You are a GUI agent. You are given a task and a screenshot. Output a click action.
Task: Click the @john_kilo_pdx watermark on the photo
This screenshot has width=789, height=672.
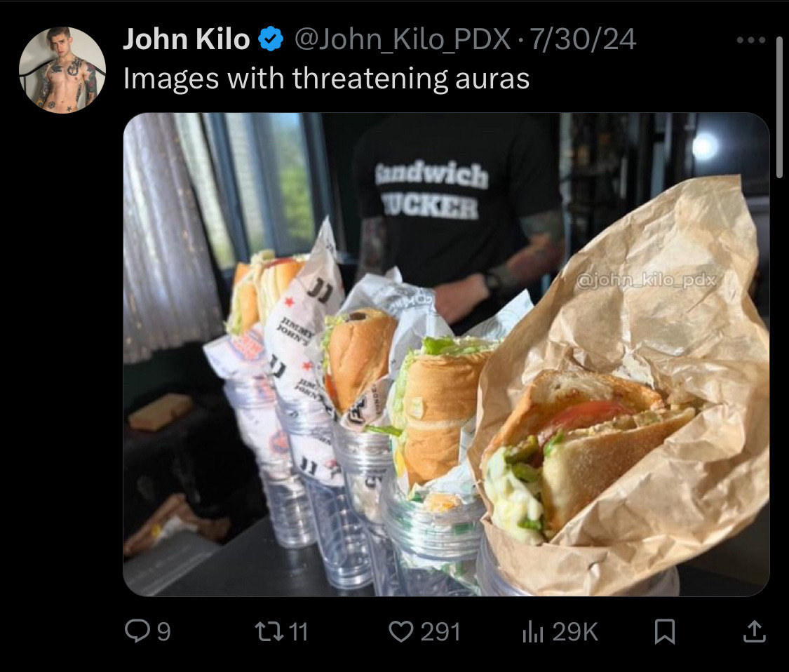(x=645, y=281)
